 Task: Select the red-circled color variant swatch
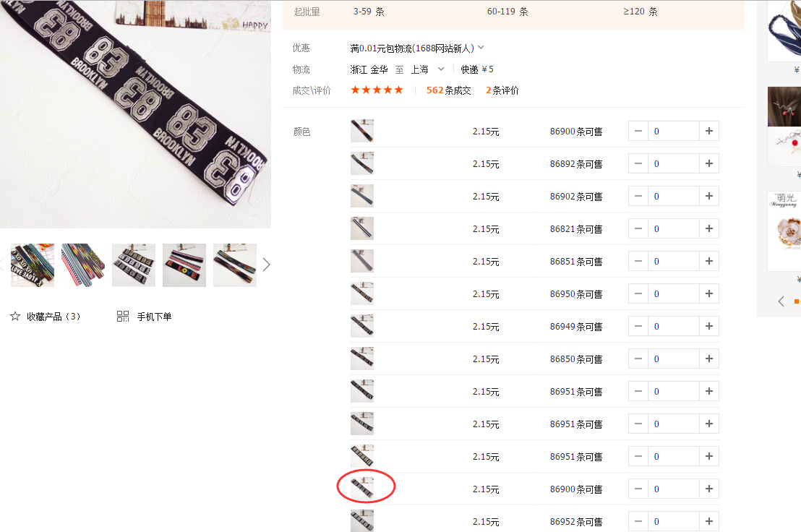click(x=362, y=489)
